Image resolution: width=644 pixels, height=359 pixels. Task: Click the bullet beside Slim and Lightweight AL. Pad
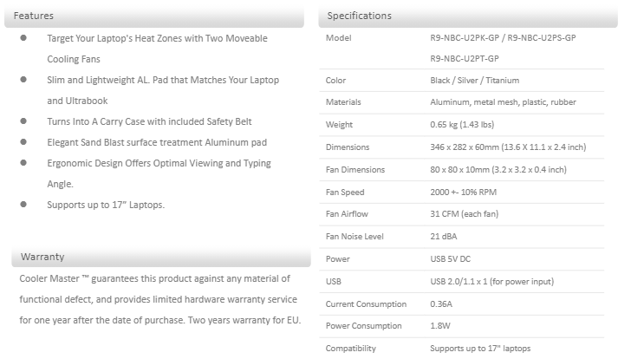23,80
